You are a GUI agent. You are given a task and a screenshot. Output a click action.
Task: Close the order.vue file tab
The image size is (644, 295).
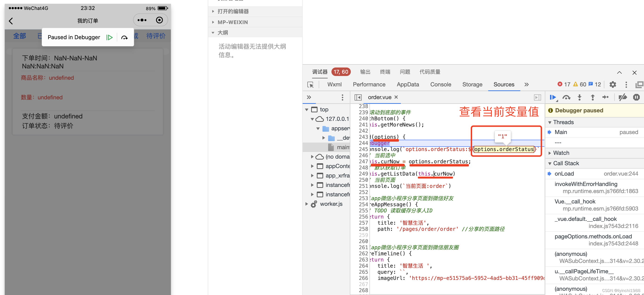click(396, 97)
